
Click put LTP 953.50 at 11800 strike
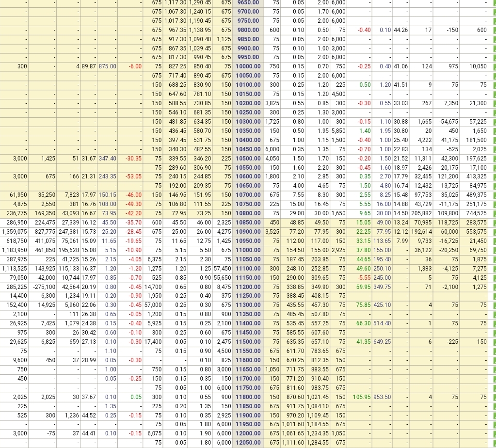(382, 397)
